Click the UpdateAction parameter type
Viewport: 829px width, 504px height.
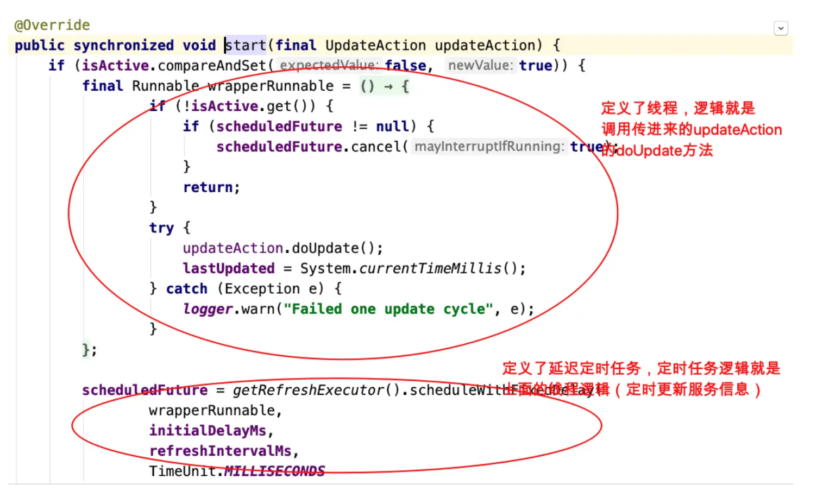(x=375, y=45)
